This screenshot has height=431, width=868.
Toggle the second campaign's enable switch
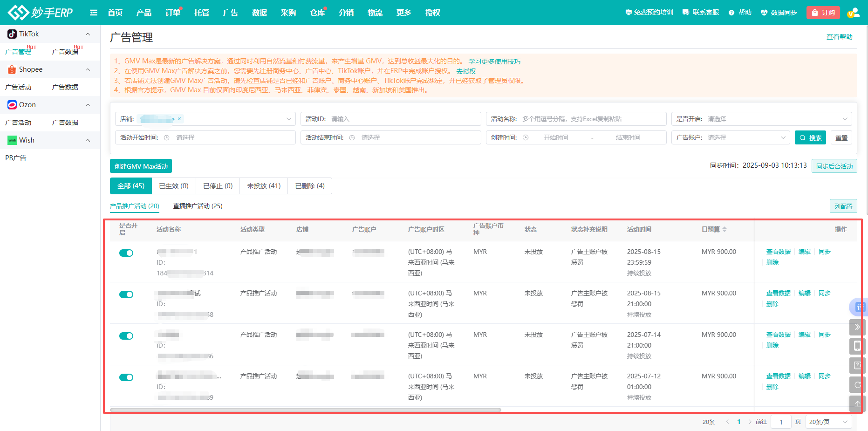tap(126, 294)
